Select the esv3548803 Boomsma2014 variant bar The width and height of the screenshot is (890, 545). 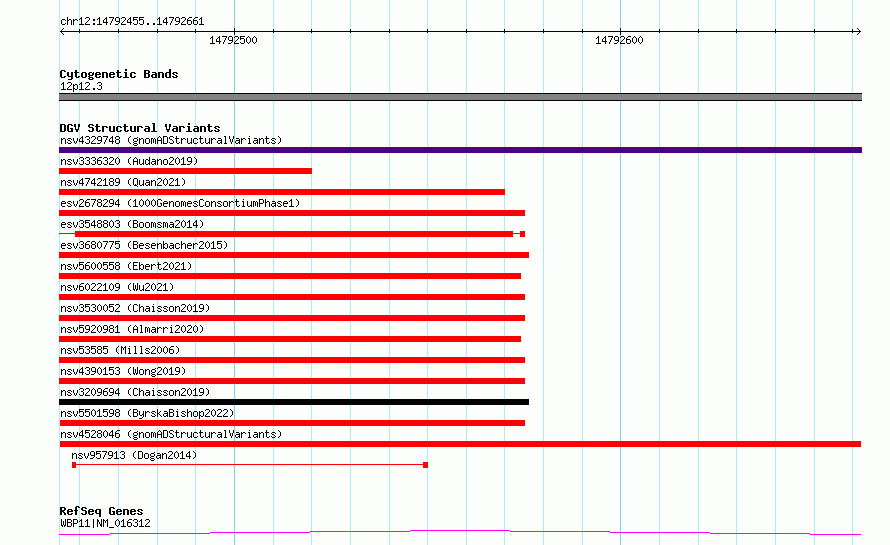click(292, 234)
